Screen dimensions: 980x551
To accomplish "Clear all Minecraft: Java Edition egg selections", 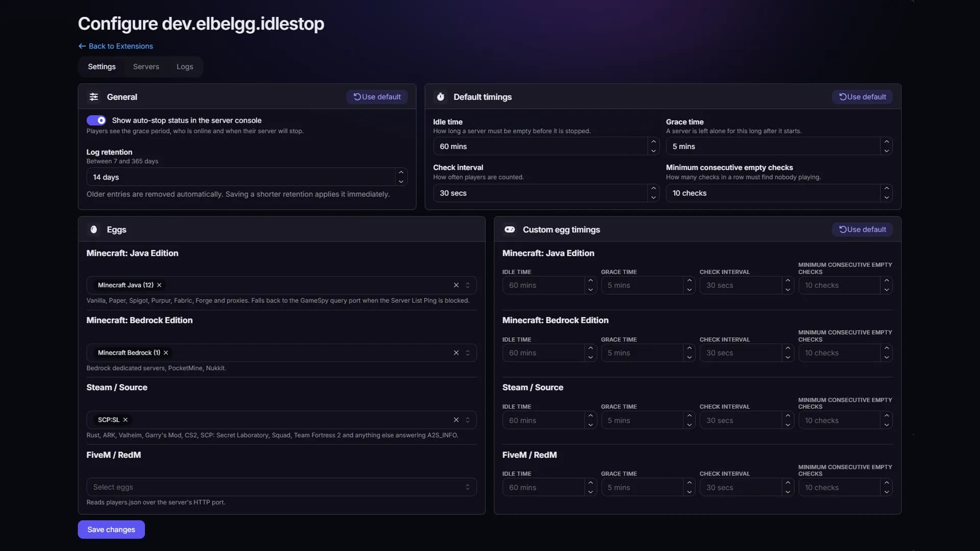I will (456, 285).
